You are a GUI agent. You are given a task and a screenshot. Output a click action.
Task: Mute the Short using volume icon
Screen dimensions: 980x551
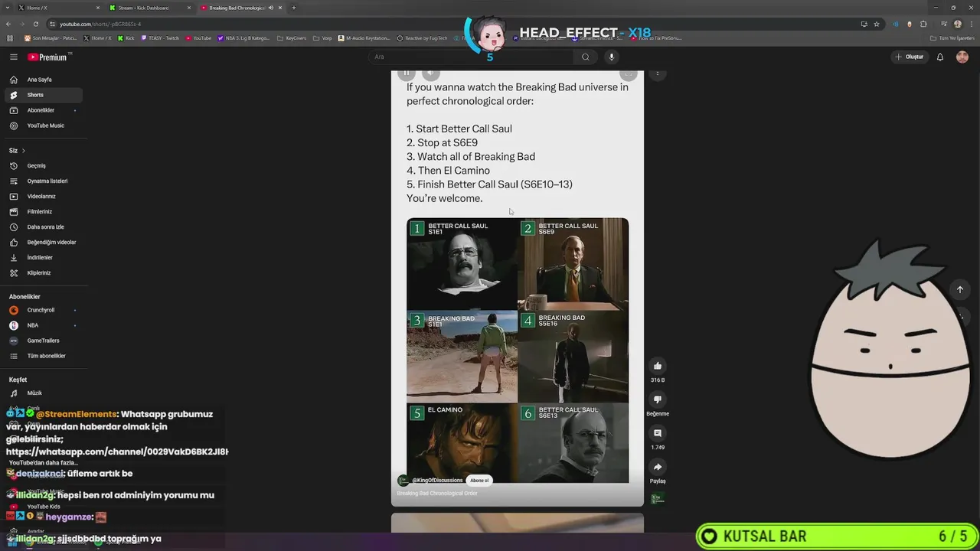click(431, 73)
